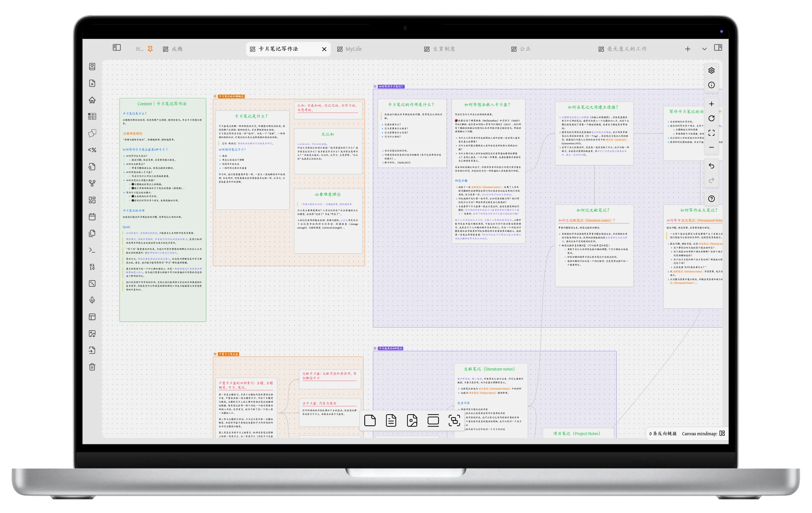
Task: Open canvas help button
Action: [x=711, y=199]
